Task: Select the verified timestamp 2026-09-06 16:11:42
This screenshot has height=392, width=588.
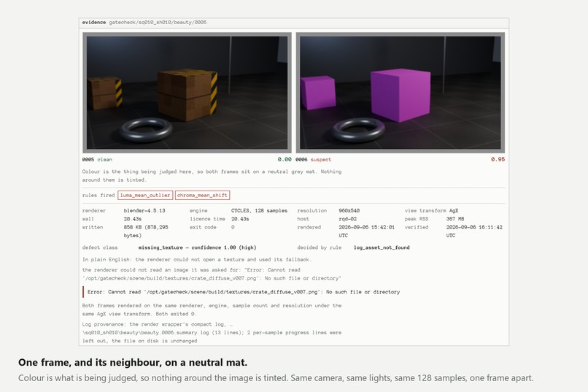Action: tap(474, 231)
